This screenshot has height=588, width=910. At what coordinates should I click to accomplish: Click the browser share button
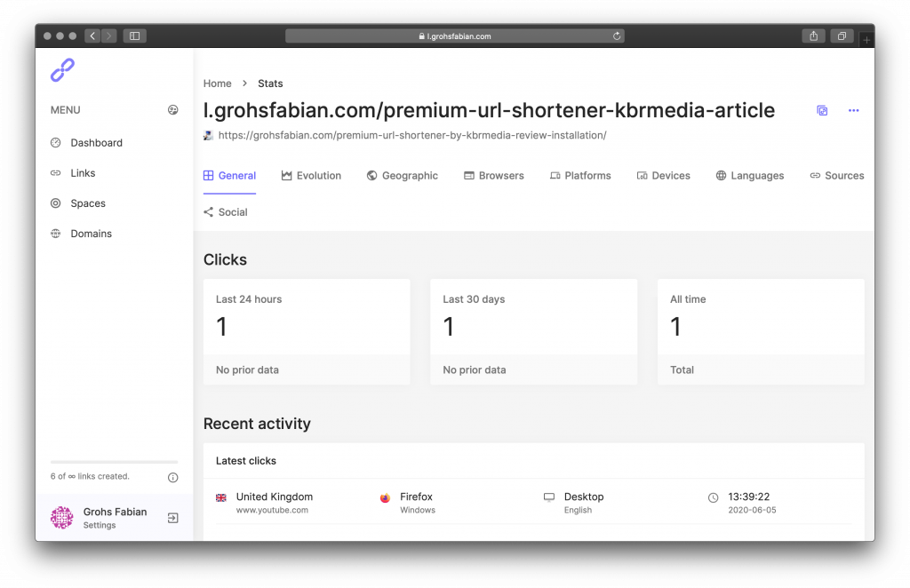point(814,36)
